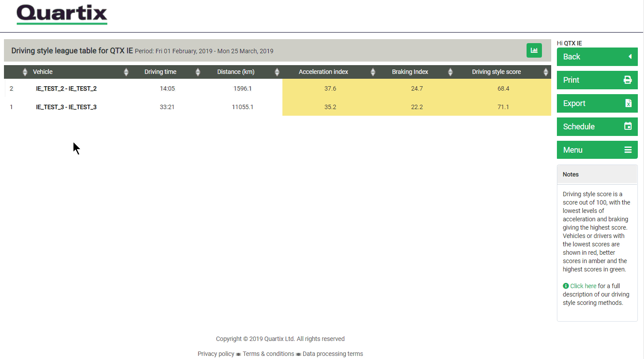Click acceleration index 37.6
The image size is (644, 359).
coord(330,88)
